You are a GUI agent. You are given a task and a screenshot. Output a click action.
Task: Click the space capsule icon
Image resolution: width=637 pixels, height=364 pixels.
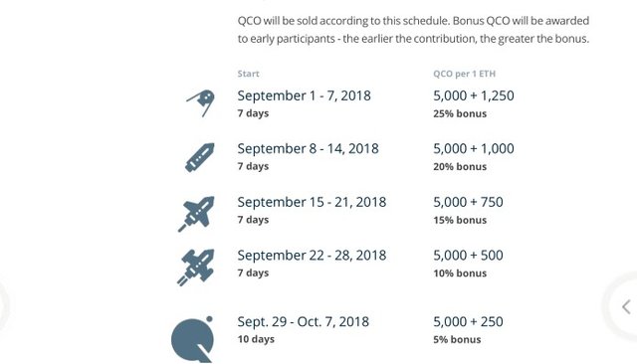point(200,157)
